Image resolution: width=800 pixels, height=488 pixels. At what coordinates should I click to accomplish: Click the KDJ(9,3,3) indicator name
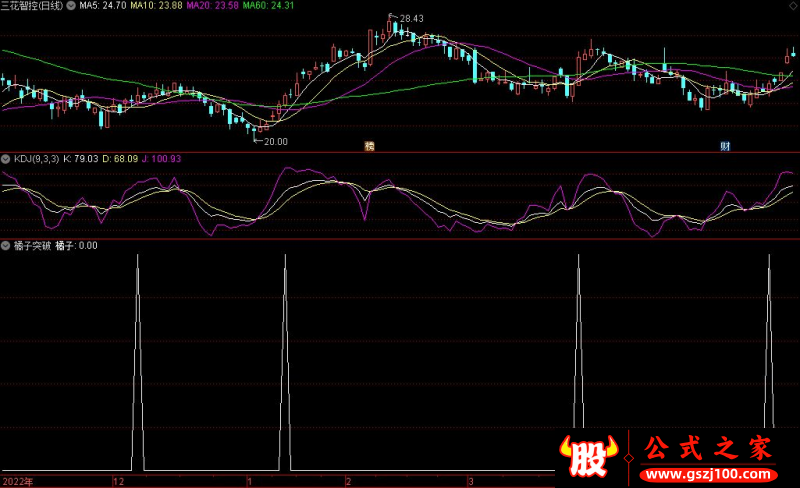coord(35,159)
